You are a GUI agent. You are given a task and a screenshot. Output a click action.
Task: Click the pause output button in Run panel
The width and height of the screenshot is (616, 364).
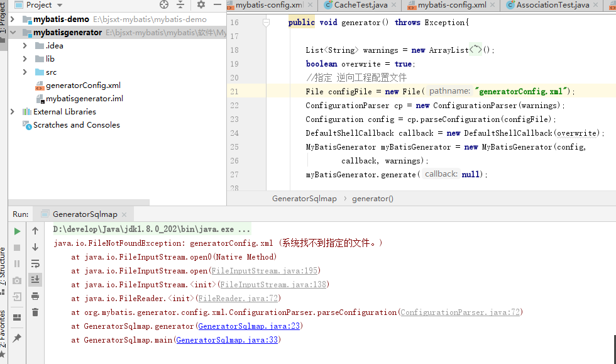coord(17,264)
